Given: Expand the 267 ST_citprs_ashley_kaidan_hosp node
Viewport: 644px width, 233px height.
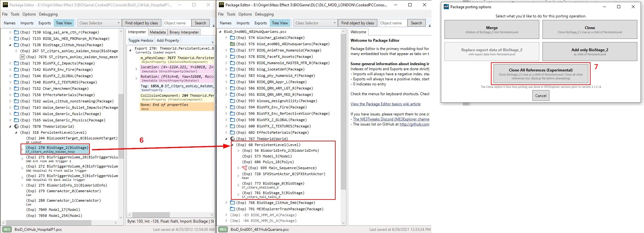Looking at the screenshot, I should point(16,51).
